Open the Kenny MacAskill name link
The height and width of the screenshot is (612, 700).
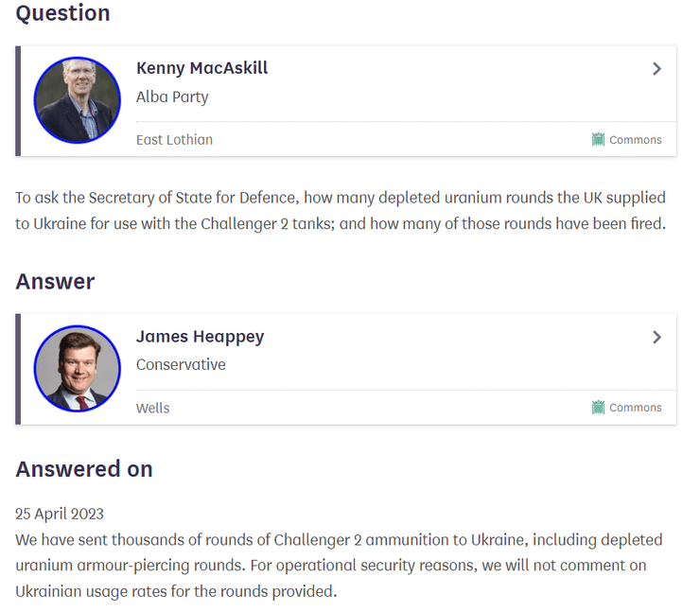tap(201, 68)
